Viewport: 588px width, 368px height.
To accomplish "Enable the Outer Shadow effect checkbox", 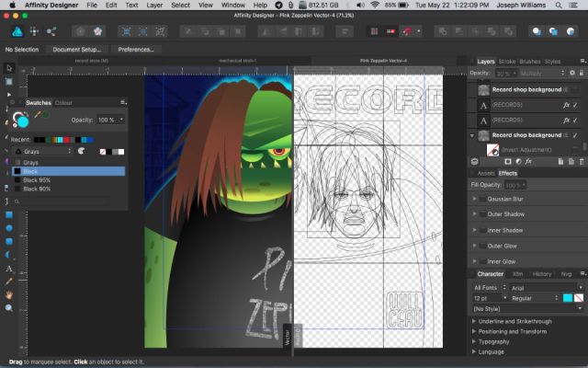I will [x=482, y=214].
